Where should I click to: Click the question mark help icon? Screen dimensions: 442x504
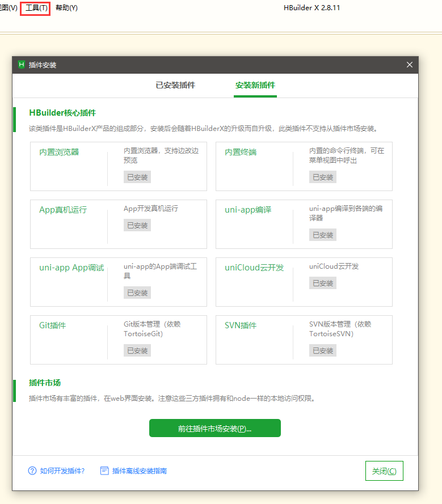32,471
